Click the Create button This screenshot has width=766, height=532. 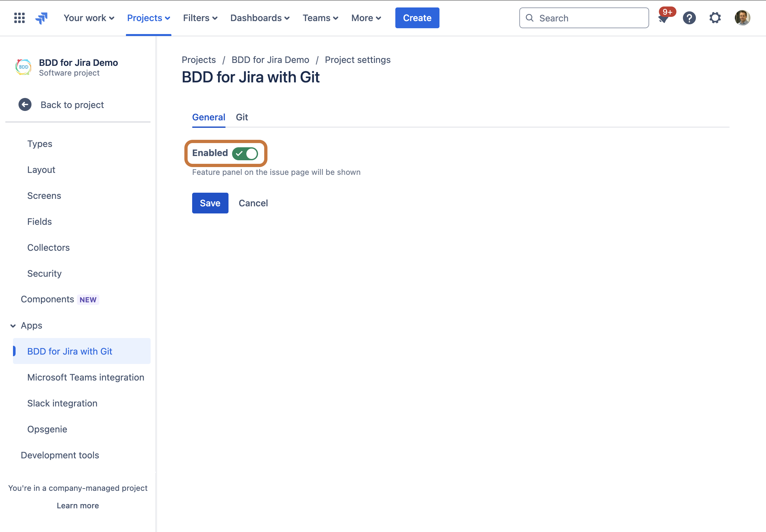[417, 18]
